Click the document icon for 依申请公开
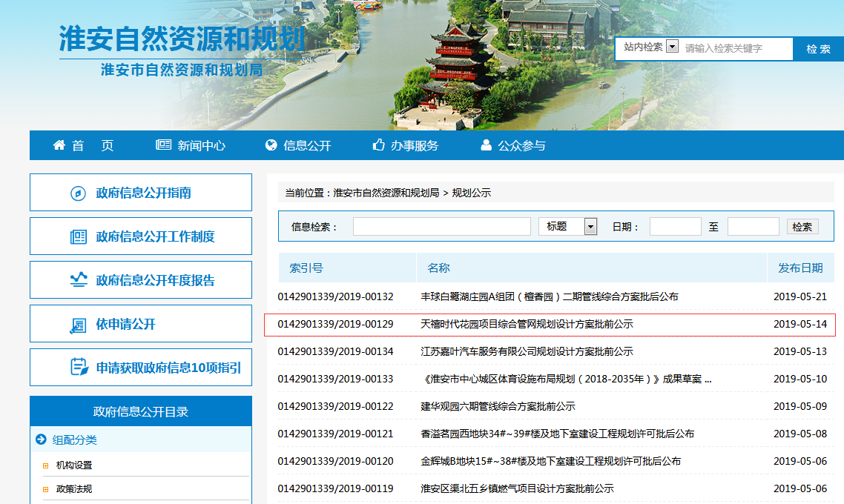This screenshot has width=844, height=504. coord(78,325)
